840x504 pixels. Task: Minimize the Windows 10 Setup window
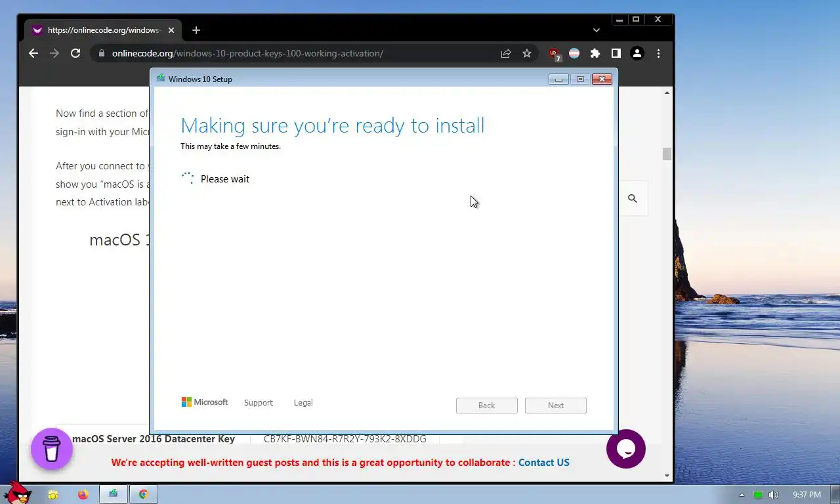558,79
